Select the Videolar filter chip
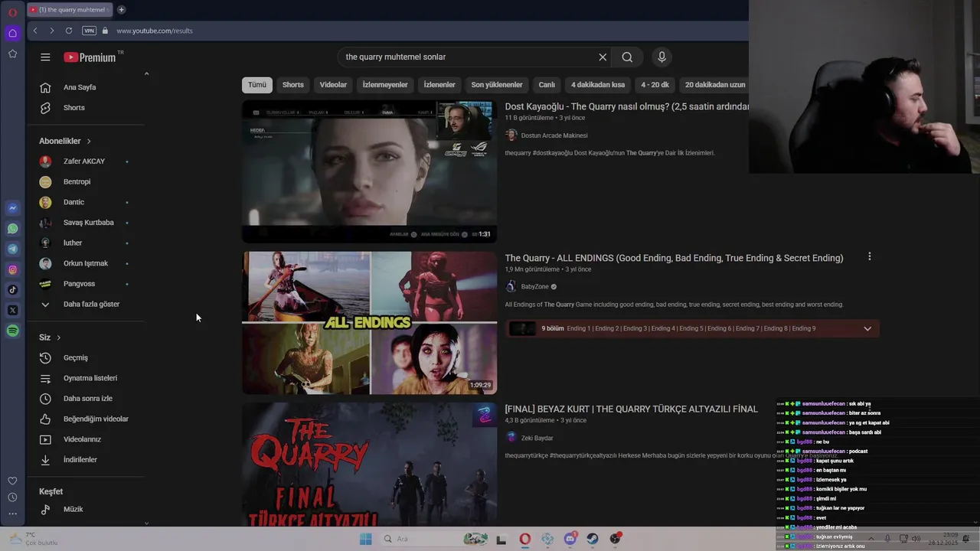980x551 pixels. (x=333, y=85)
